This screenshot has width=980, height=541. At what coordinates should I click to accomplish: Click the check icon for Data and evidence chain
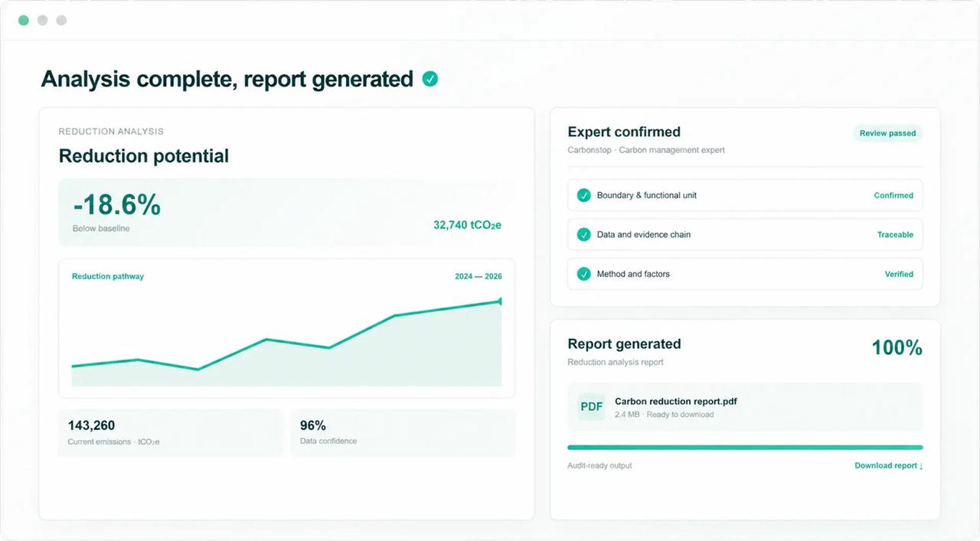pyautogui.click(x=583, y=234)
